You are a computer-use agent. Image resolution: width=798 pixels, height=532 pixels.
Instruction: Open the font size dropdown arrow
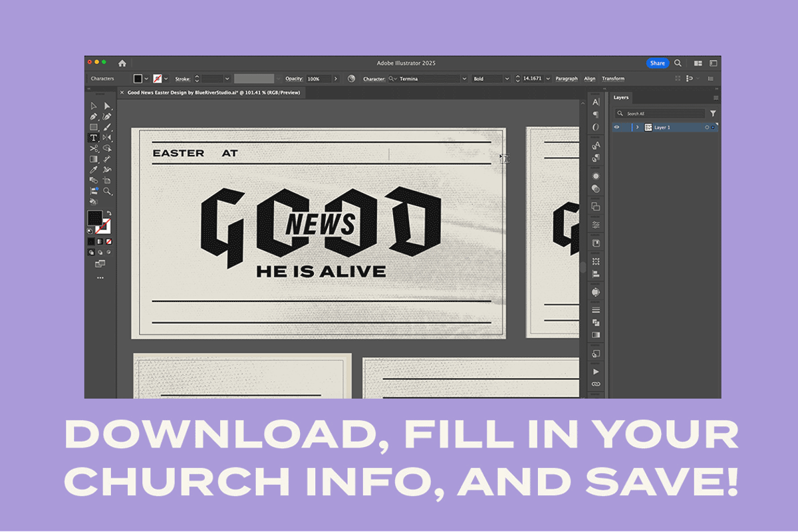click(x=548, y=78)
